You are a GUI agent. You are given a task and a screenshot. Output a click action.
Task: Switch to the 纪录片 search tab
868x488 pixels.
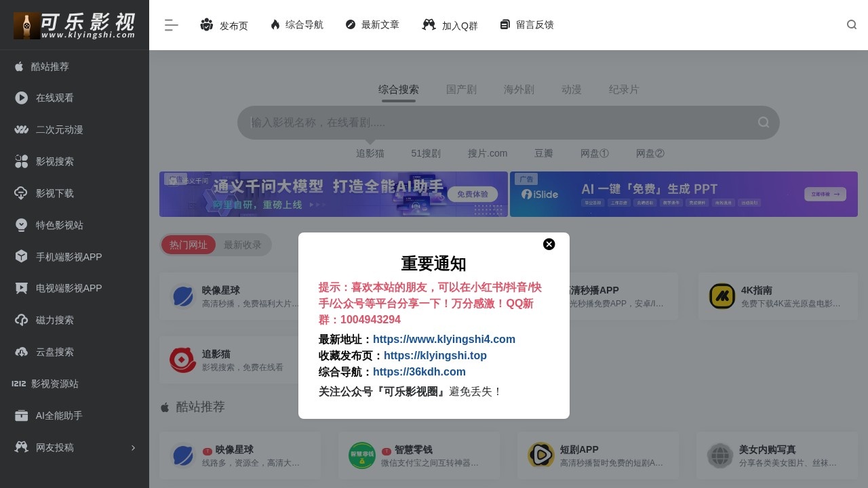point(623,89)
